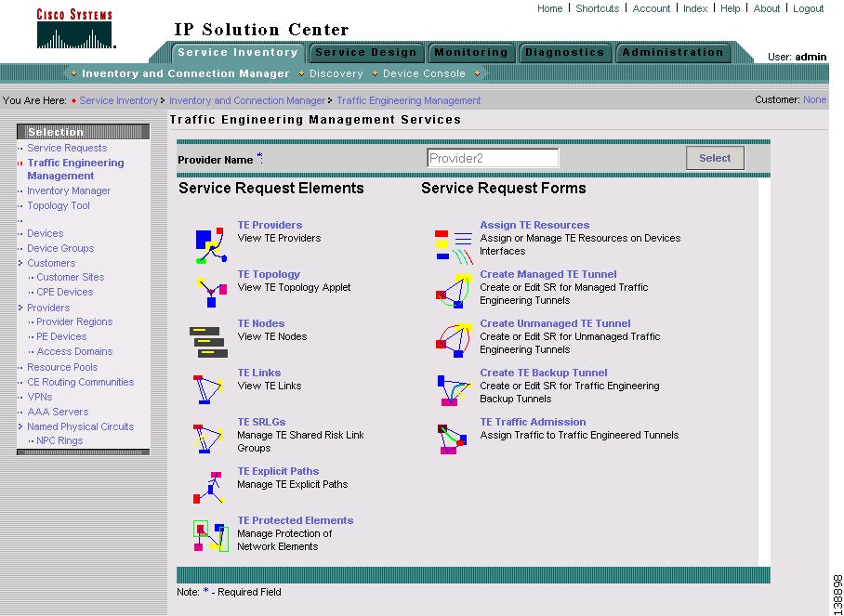Viewport: 844px width, 616px height.
Task: Click the TE Topology icon
Action: [x=211, y=292]
